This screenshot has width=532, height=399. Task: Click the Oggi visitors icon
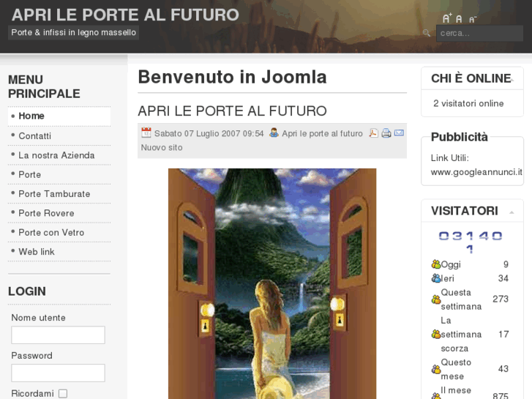pos(436,264)
